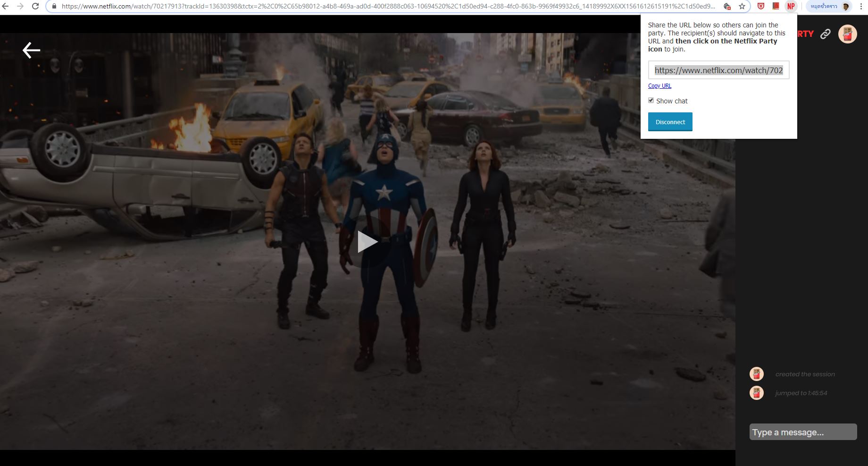Click the 'jumped to 1:45:54' message
The height and width of the screenshot is (466, 868).
click(801, 393)
